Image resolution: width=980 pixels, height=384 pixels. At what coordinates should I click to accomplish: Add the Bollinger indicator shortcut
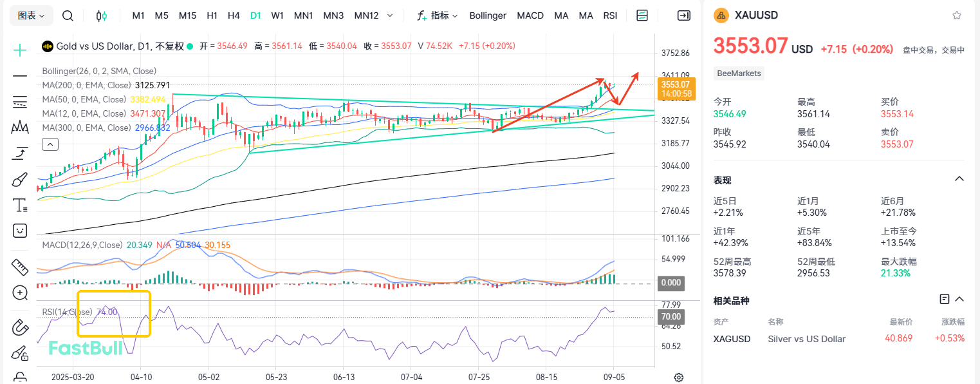click(x=488, y=15)
